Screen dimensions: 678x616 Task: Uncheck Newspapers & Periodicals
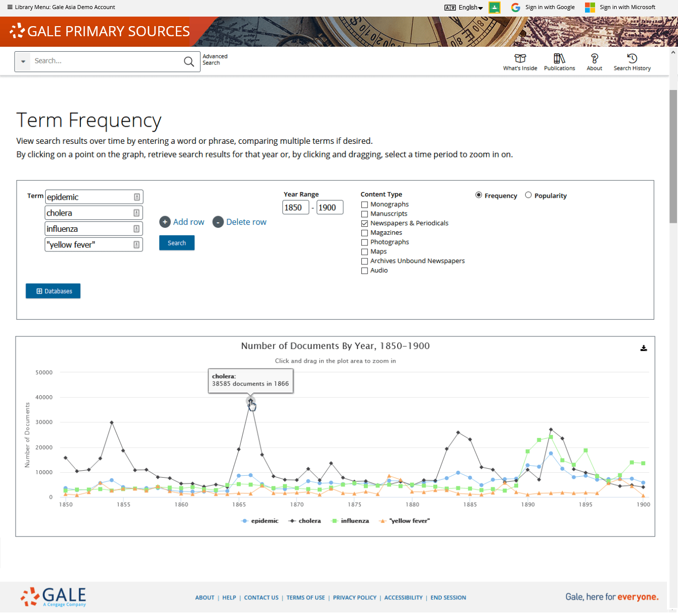point(364,224)
